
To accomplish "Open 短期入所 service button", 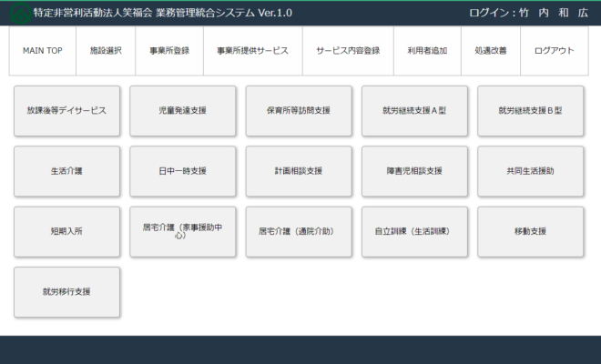I will point(66,232).
